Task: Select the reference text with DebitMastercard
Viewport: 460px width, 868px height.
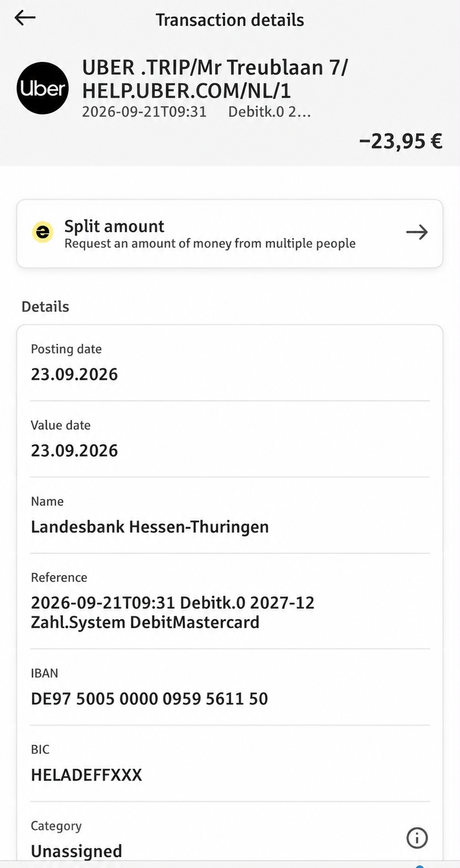Action: point(173,612)
